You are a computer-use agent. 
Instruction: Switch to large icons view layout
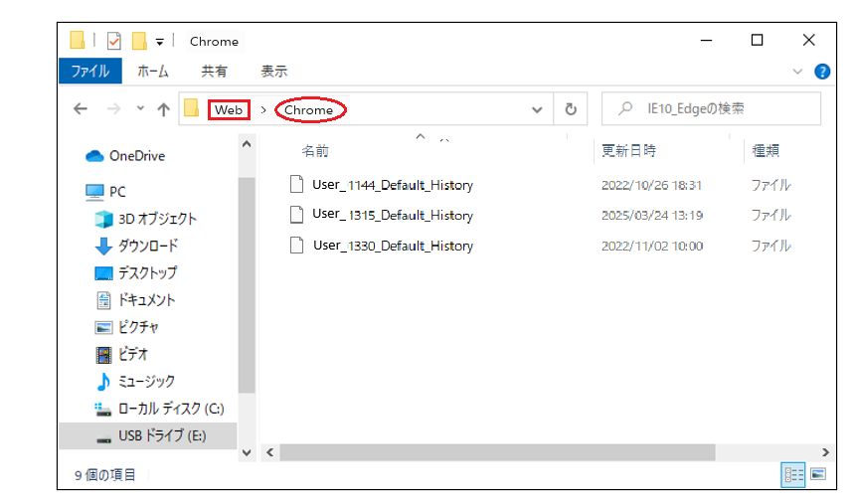pyautogui.click(x=818, y=474)
